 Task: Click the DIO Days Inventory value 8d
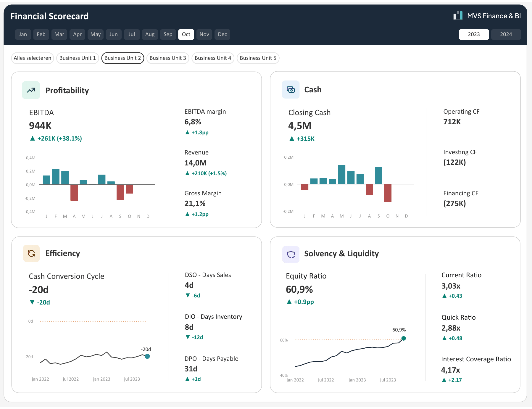(189, 327)
